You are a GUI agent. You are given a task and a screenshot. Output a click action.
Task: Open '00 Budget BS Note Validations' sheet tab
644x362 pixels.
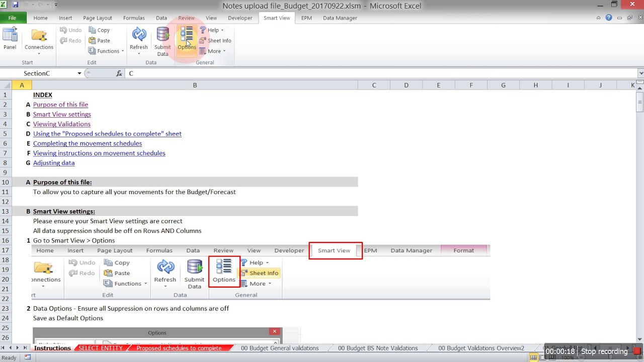click(378, 348)
